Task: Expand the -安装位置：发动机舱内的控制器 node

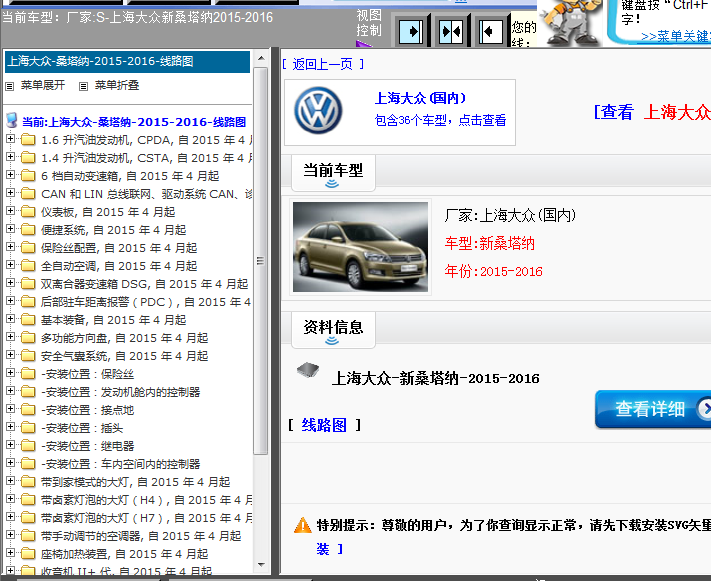Action: (x=10, y=391)
